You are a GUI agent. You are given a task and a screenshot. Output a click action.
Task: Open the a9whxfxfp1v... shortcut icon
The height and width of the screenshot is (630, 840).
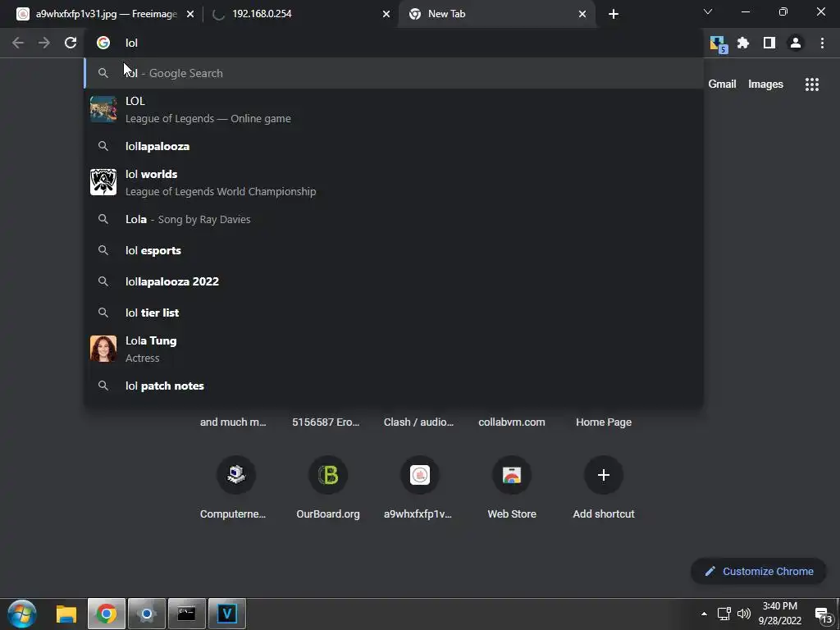[420, 475]
